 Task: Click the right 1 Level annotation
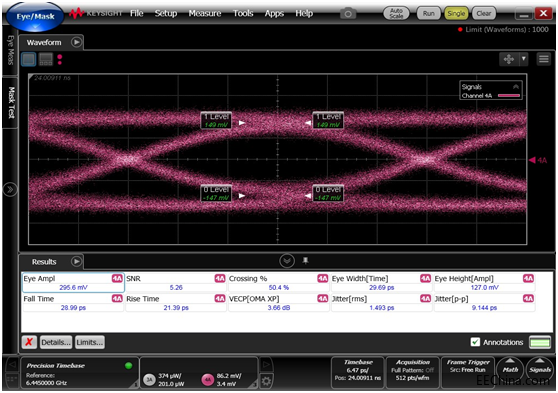point(328,120)
